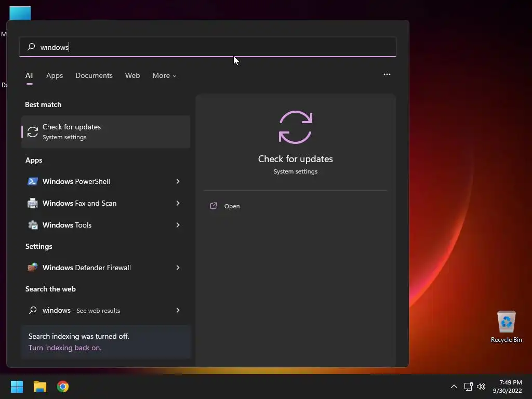Switch to the Web tab
This screenshot has height=399, width=532.
[x=132, y=75]
